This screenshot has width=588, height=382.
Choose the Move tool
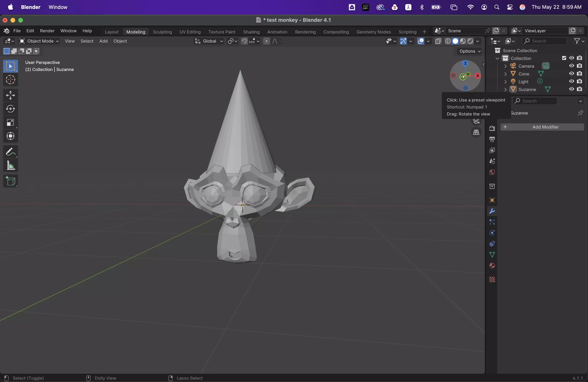10,95
